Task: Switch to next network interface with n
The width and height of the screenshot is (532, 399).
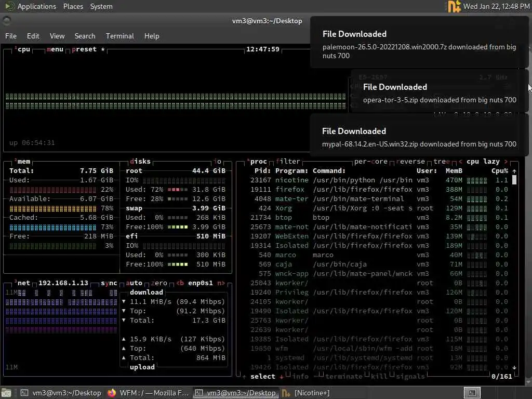Action: click(221, 283)
